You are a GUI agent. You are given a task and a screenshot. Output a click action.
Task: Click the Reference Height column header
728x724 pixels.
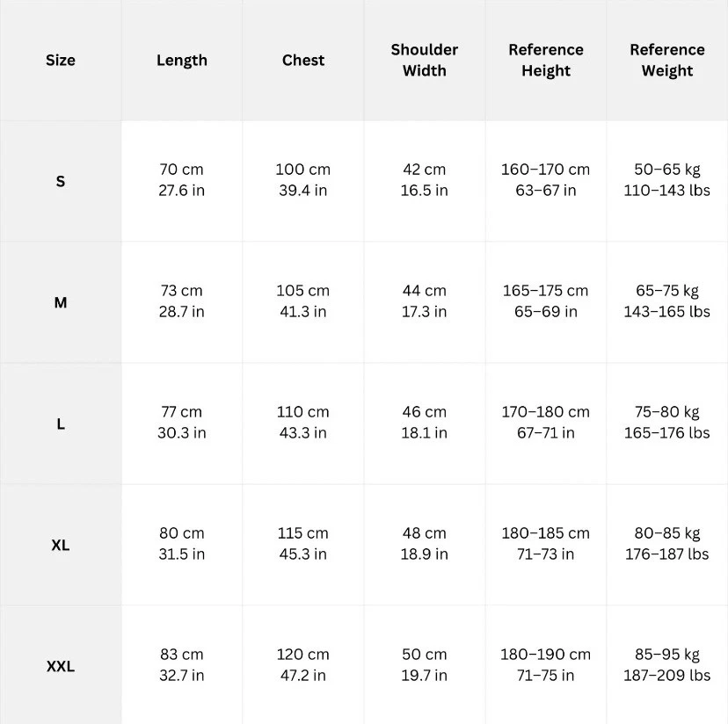pyautogui.click(x=546, y=61)
